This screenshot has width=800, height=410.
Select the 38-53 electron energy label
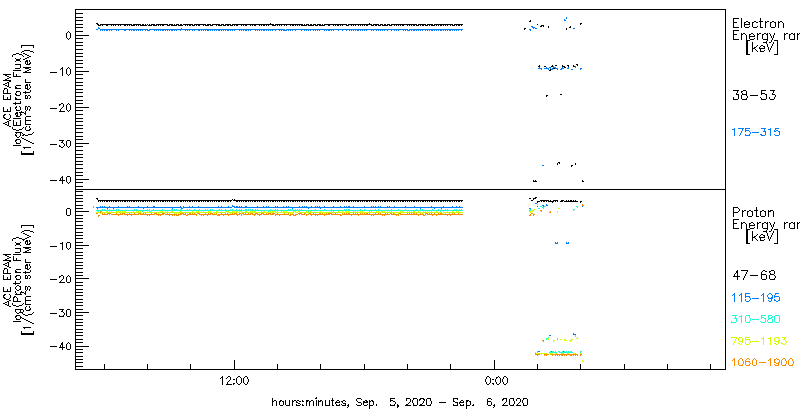point(754,95)
